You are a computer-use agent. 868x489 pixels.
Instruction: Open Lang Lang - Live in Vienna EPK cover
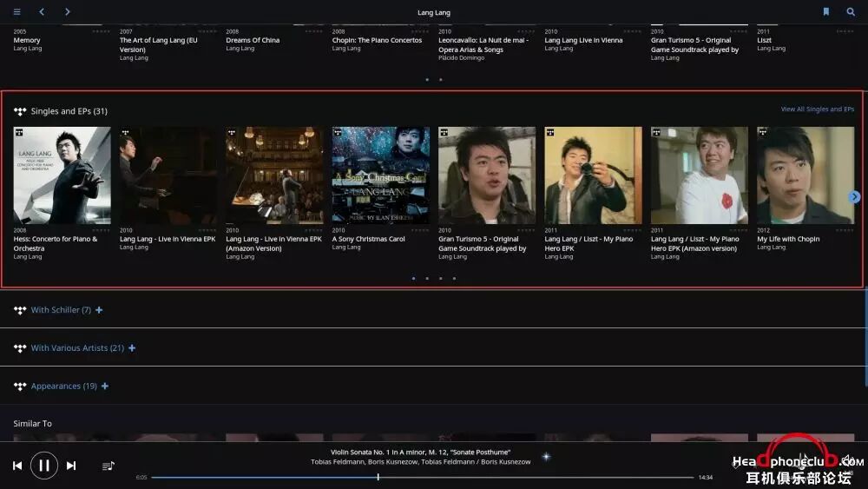pyautogui.click(x=168, y=175)
